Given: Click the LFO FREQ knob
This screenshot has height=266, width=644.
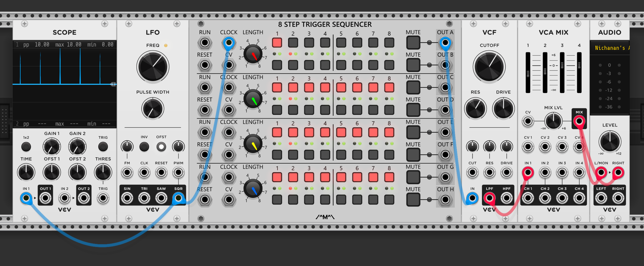Looking at the screenshot, I should coord(153,67).
